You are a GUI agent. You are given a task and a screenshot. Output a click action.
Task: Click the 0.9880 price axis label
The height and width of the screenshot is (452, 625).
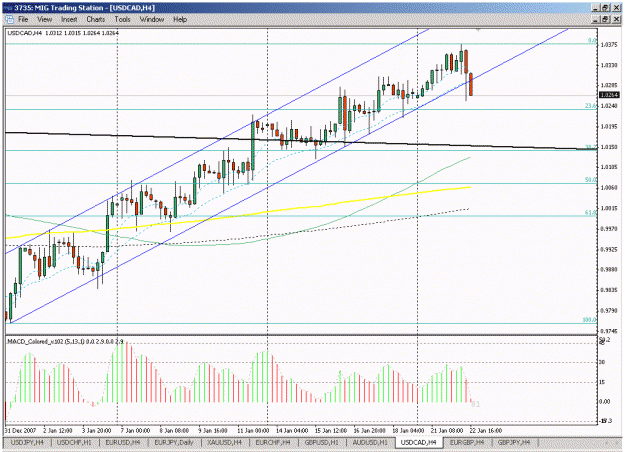point(609,269)
